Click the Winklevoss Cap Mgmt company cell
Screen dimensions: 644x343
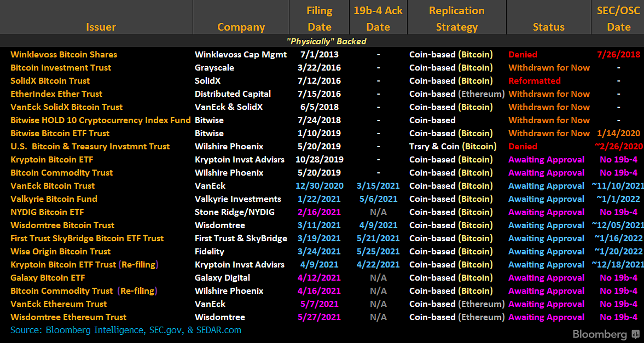point(241,54)
